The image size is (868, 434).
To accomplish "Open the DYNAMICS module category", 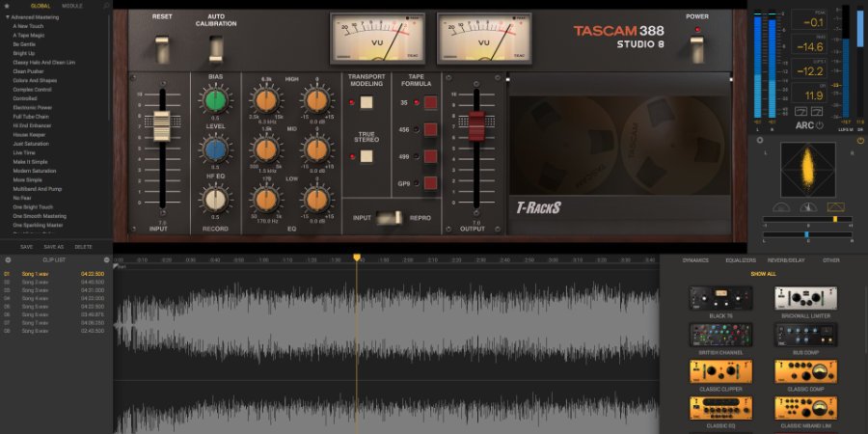I will click(x=695, y=260).
